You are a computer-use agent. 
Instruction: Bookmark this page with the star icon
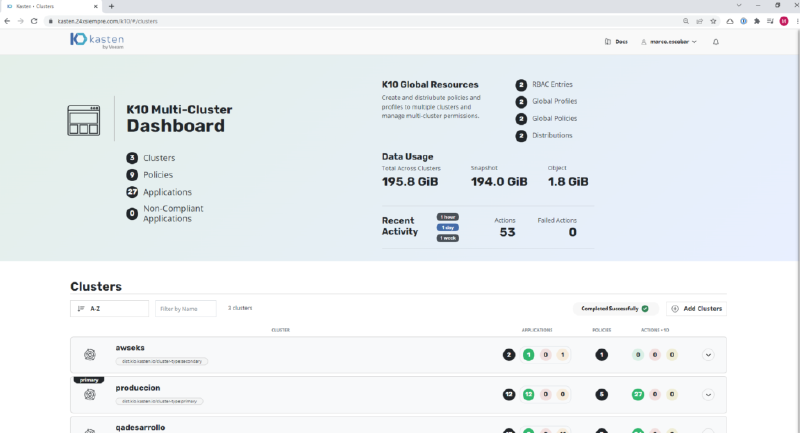[713, 21]
